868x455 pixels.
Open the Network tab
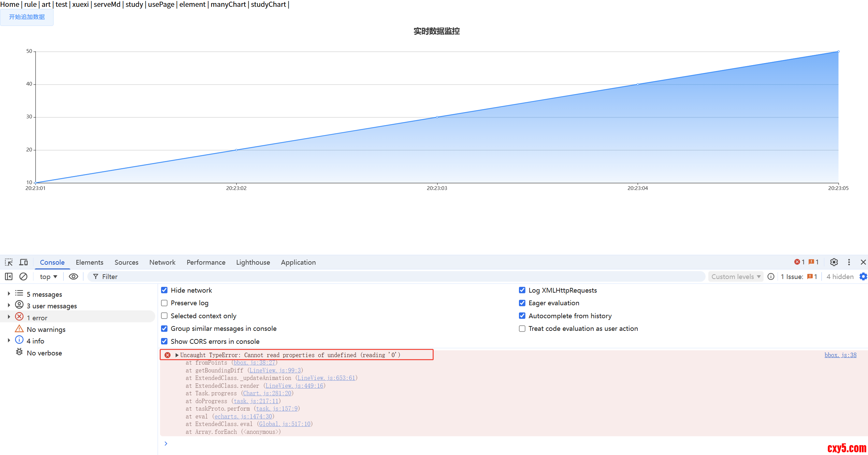click(162, 262)
